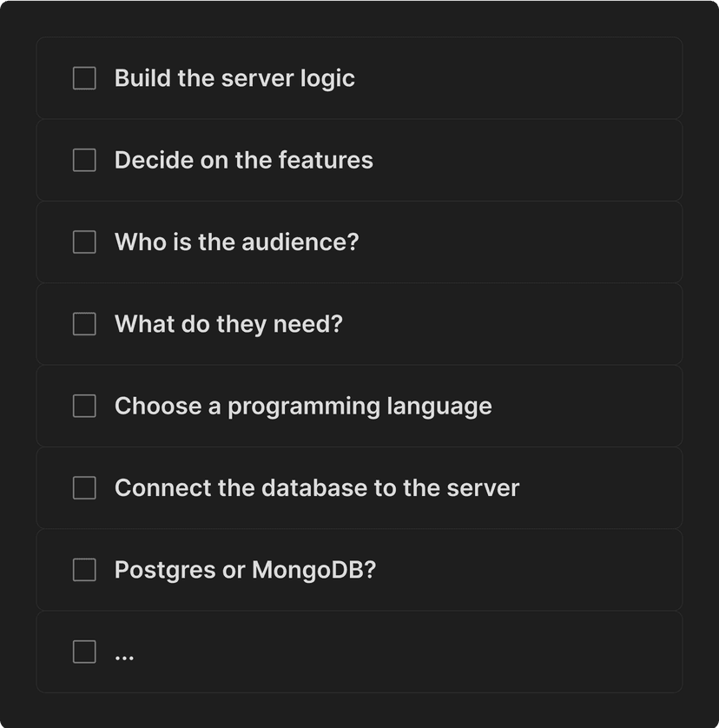Image resolution: width=719 pixels, height=728 pixels.
Task: Click the text label Build the server logic
Action: 234,77
